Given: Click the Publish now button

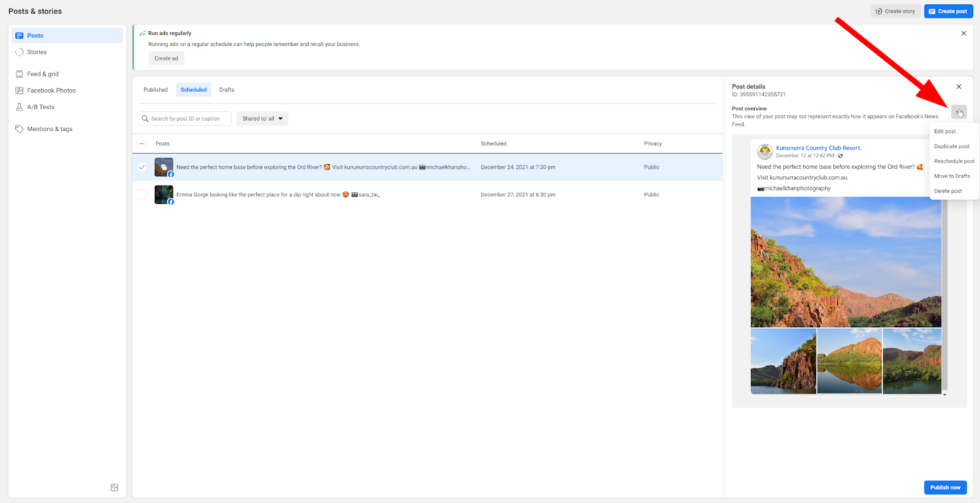Looking at the screenshot, I should 945,488.
